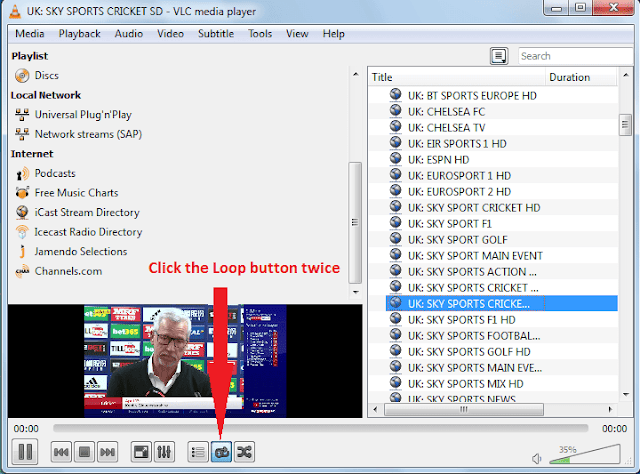Open Icecast Radio Directory
The image size is (640, 474).
(88, 232)
